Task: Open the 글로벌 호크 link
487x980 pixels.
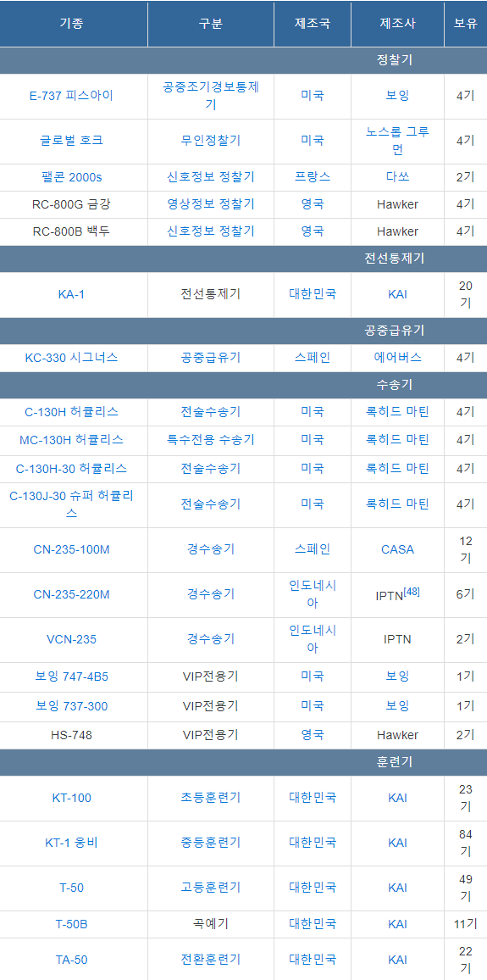Action: (71, 141)
